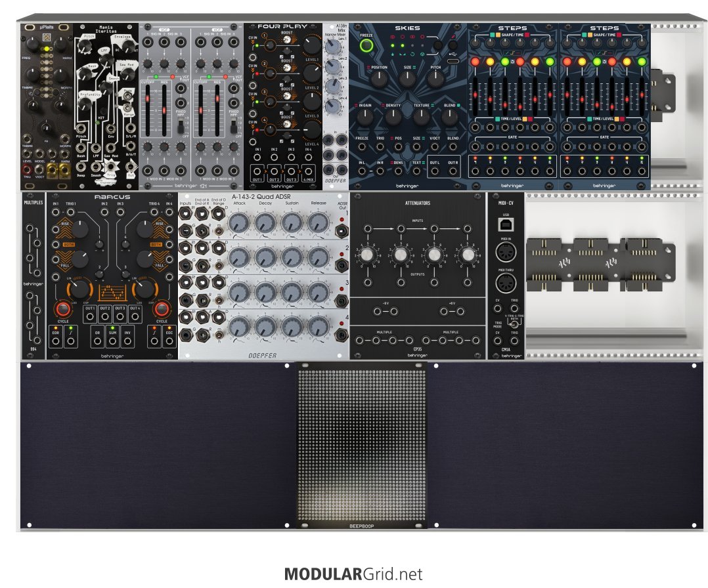Toggle the TRIG MODE switch on MIDI-CV
Viewport: 708px width, 588px height.
point(514,324)
